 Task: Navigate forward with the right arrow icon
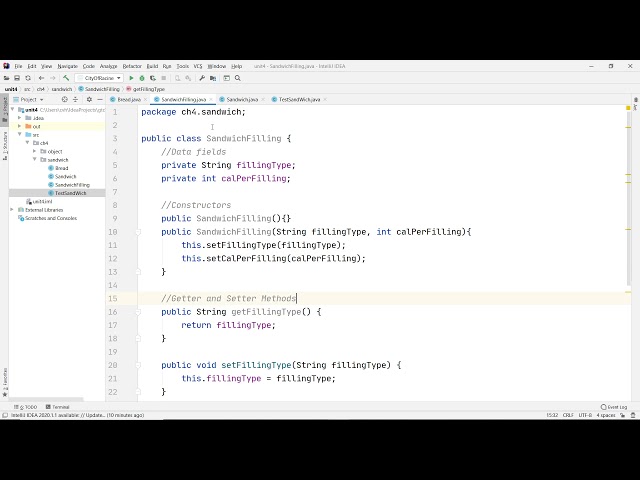pyautogui.click(x=53, y=78)
